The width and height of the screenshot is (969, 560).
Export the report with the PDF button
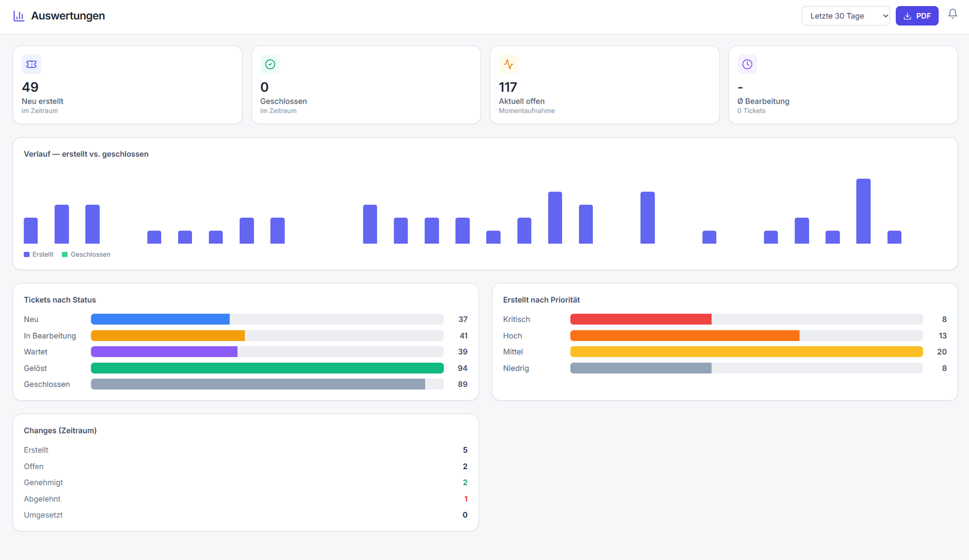[917, 16]
